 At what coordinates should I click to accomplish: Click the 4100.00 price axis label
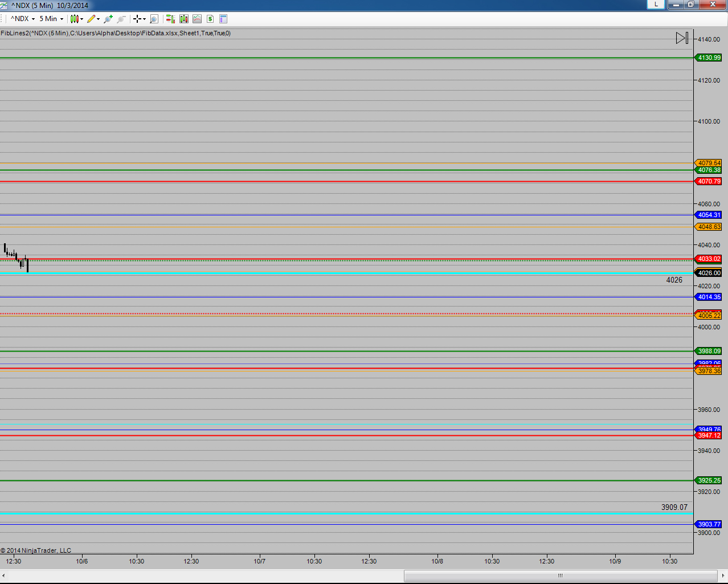[709, 121]
